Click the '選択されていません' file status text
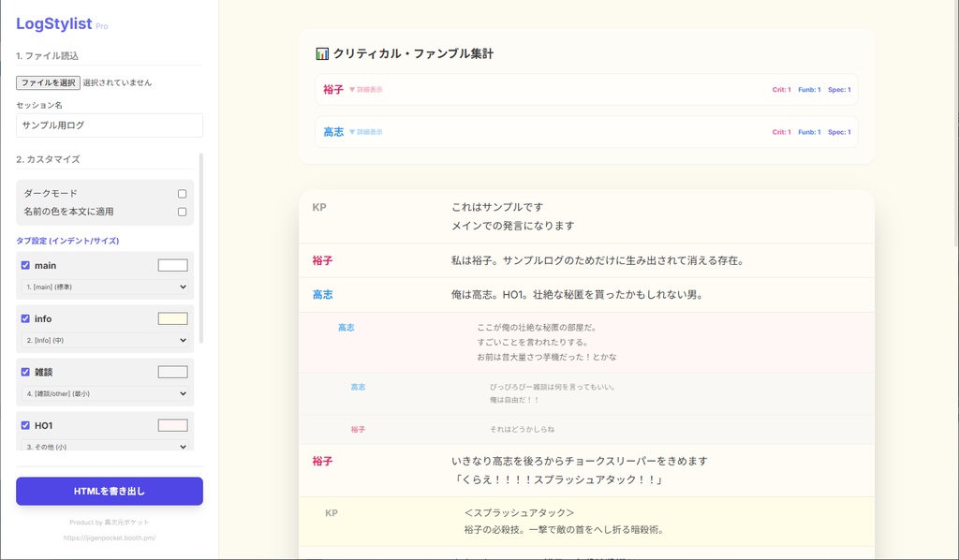 click(x=117, y=82)
